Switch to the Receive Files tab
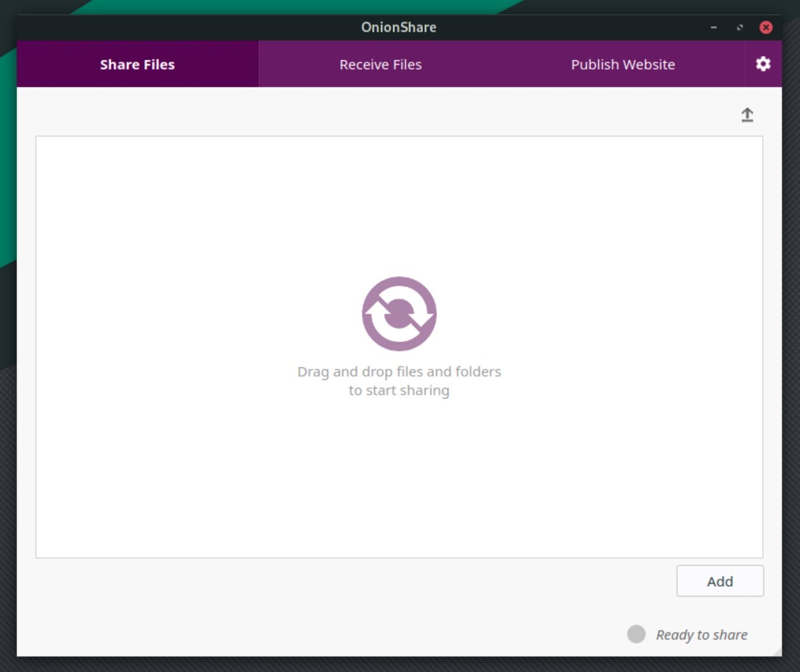The image size is (800, 672). point(380,64)
